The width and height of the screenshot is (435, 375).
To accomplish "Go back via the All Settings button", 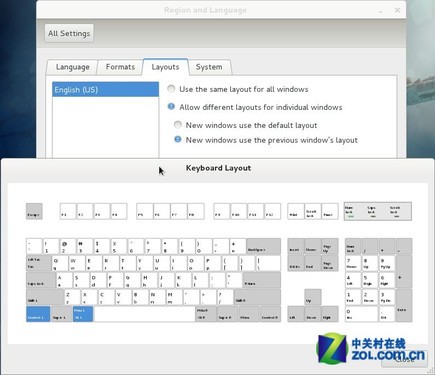I will (69, 33).
